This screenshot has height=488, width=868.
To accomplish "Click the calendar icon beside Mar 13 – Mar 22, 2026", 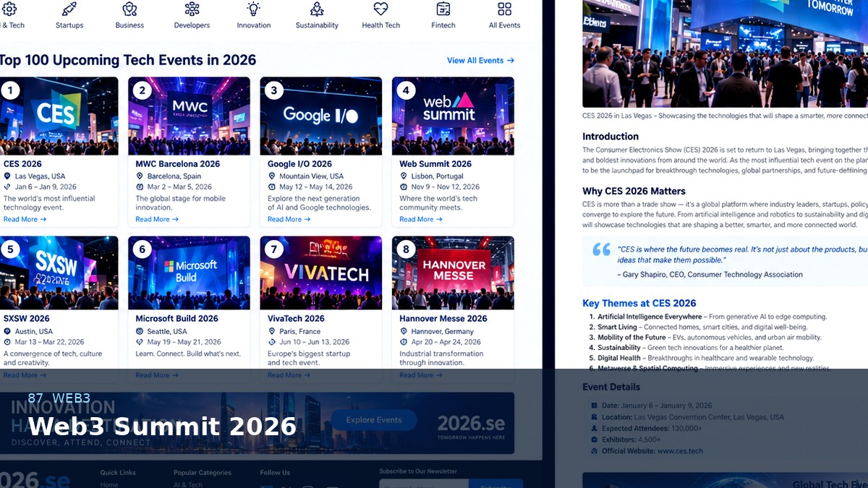I will click(x=7, y=342).
